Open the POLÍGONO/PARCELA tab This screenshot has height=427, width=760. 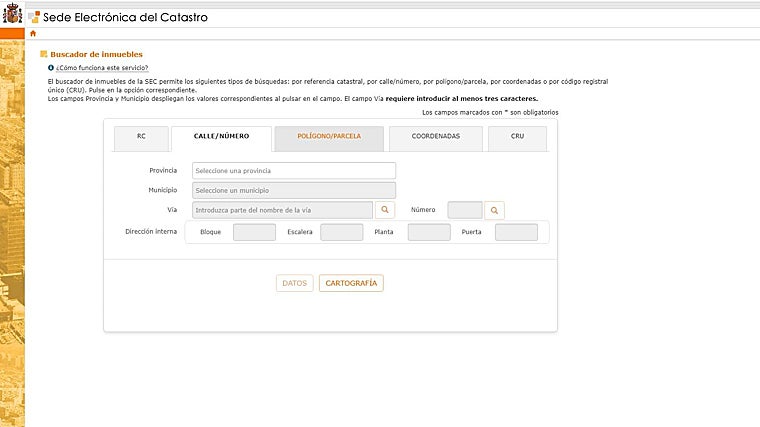pos(329,139)
